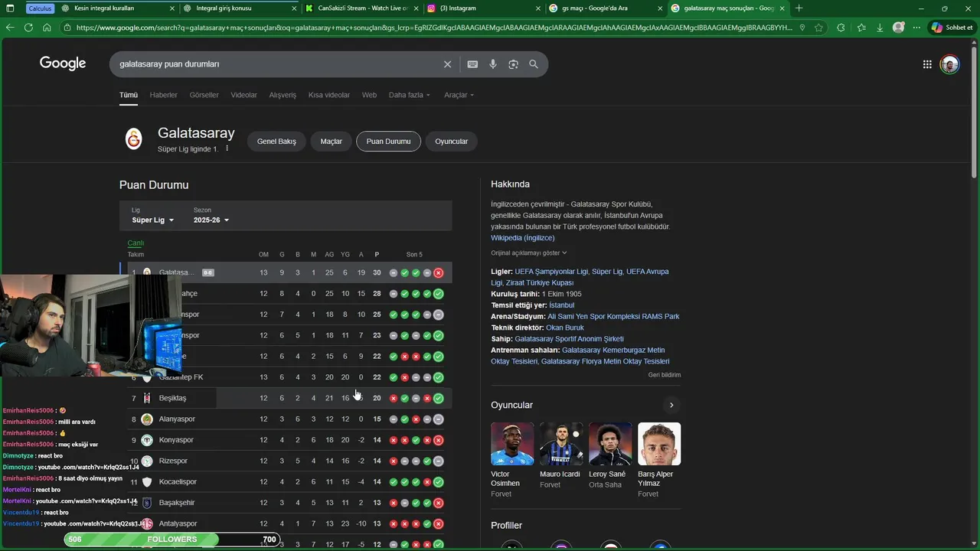This screenshot has height=551, width=980.
Task: Click the Rizespor team name
Action: pos(173,461)
